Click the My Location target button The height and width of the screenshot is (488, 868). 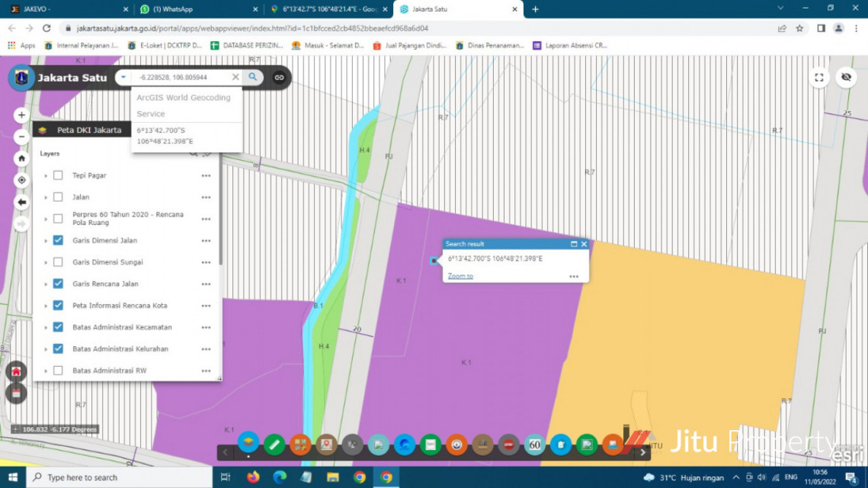coord(21,181)
